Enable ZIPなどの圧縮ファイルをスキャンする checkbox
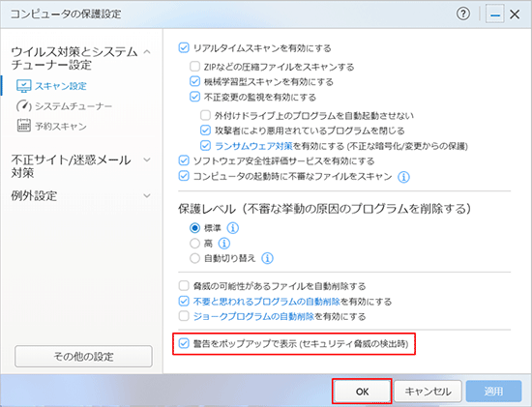Viewport: 532px width, 407px height. 194,66
